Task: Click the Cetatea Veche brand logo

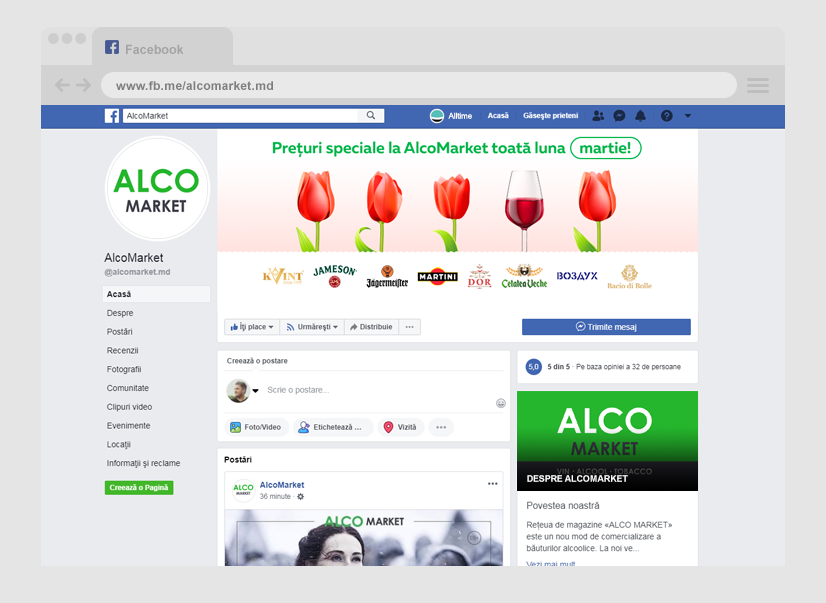Action: pos(524,276)
